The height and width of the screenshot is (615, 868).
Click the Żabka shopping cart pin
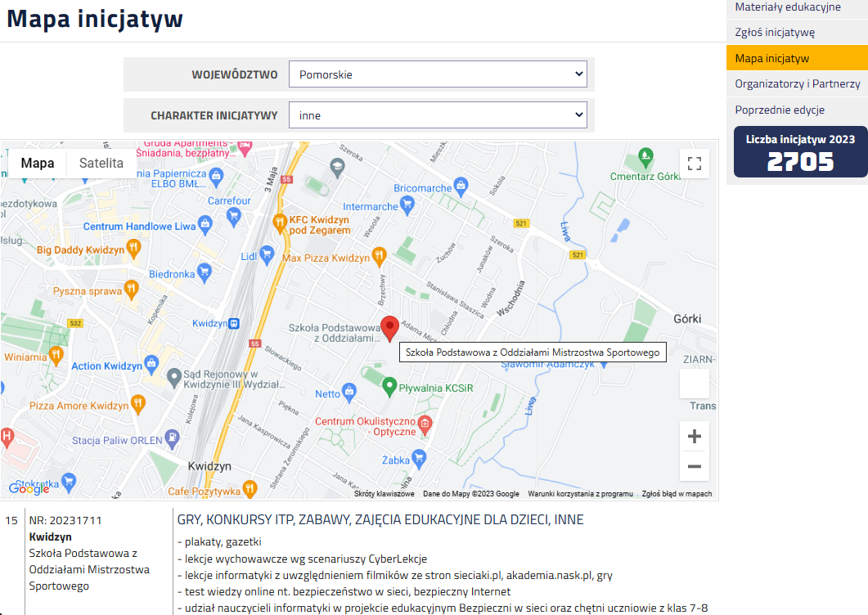pyautogui.click(x=419, y=459)
